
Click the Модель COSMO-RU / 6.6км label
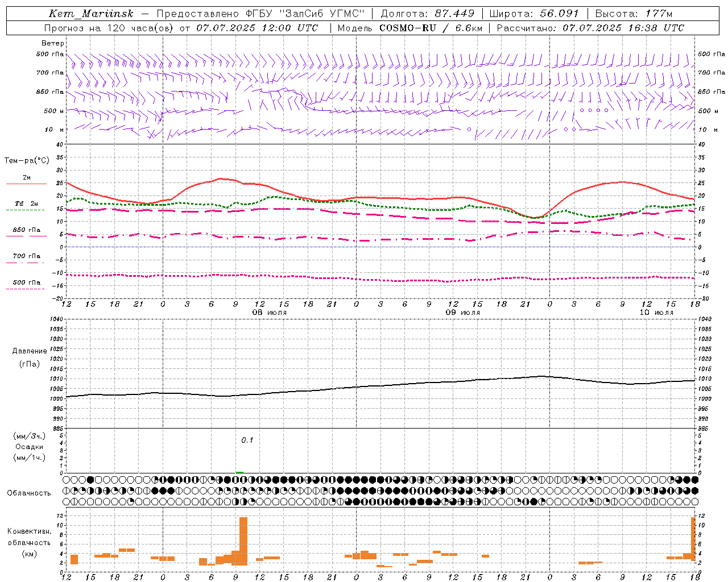[409, 28]
